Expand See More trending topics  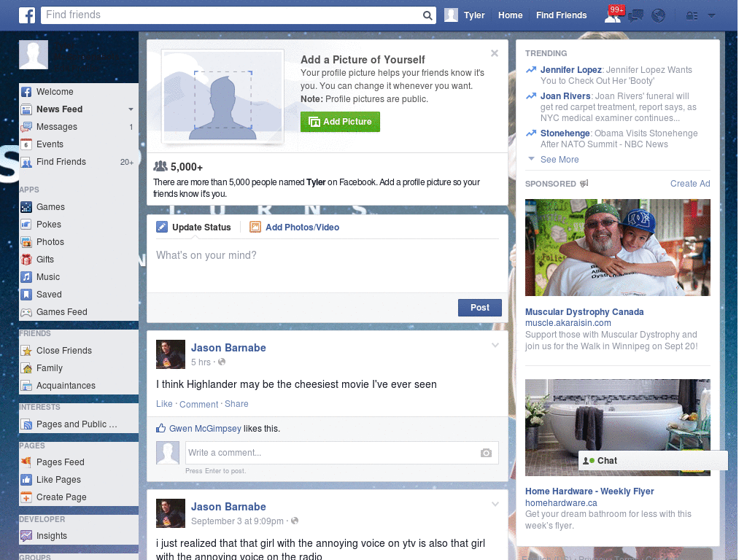[x=560, y=160]
